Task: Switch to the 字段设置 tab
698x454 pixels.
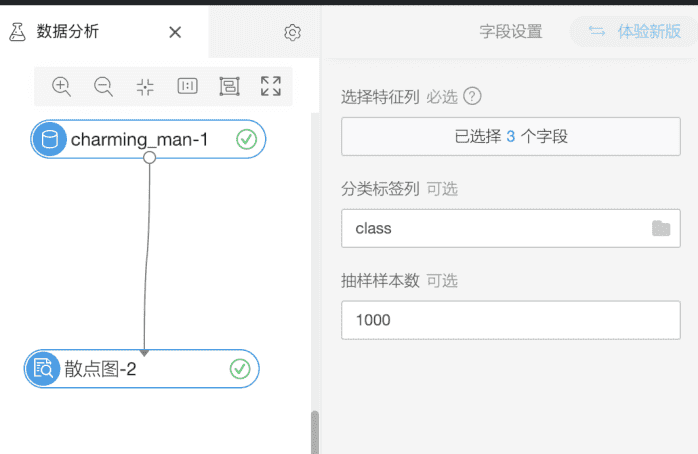Action: coord(511,32)
